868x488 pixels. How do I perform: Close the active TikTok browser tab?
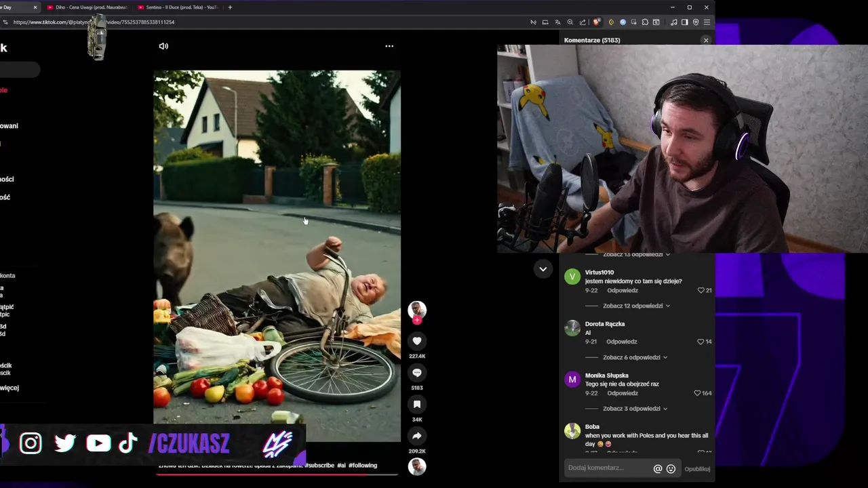pos(35,7)
